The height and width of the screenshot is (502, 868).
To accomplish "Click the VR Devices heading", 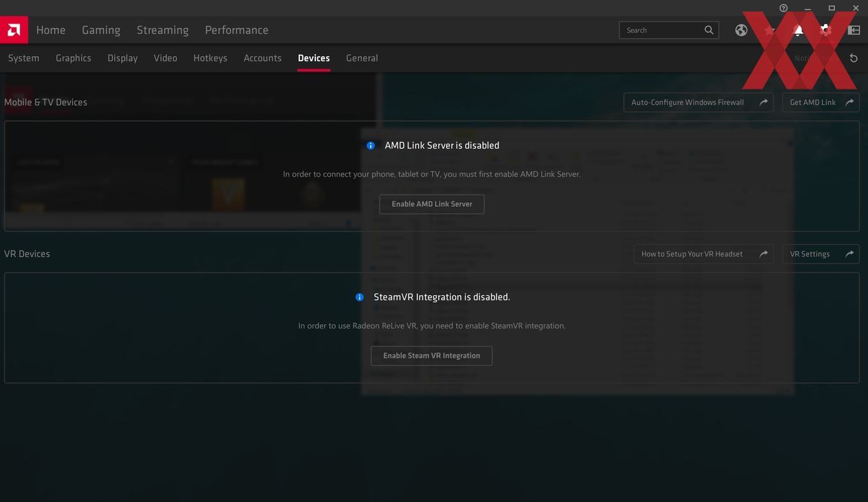I will coord(27,254).
